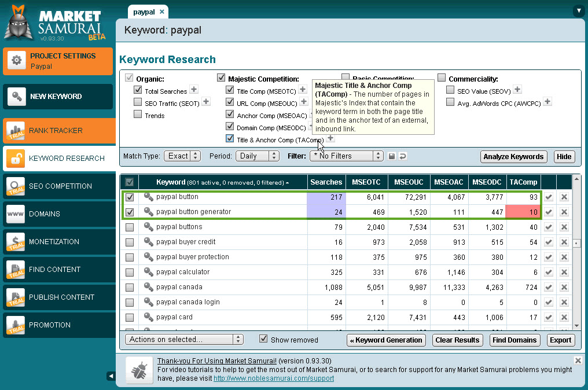Screen dimensions: 588x390
Task: Open the No Filters dropdown
Action: (x=346, y=156)
